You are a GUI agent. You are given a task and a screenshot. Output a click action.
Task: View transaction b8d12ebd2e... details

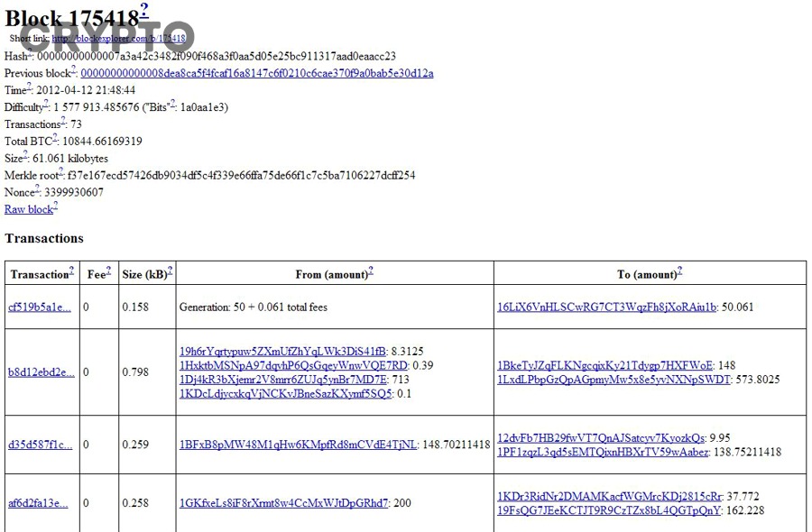coord(41,372)
